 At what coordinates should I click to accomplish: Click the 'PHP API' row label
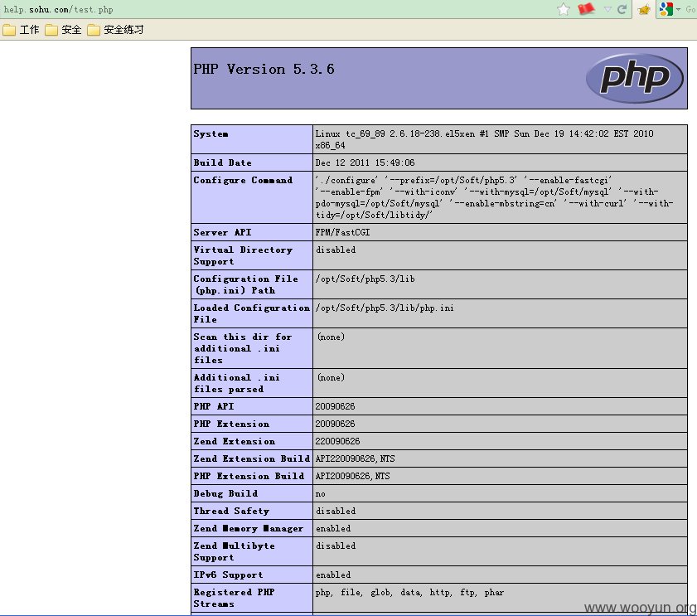point(213,406)
